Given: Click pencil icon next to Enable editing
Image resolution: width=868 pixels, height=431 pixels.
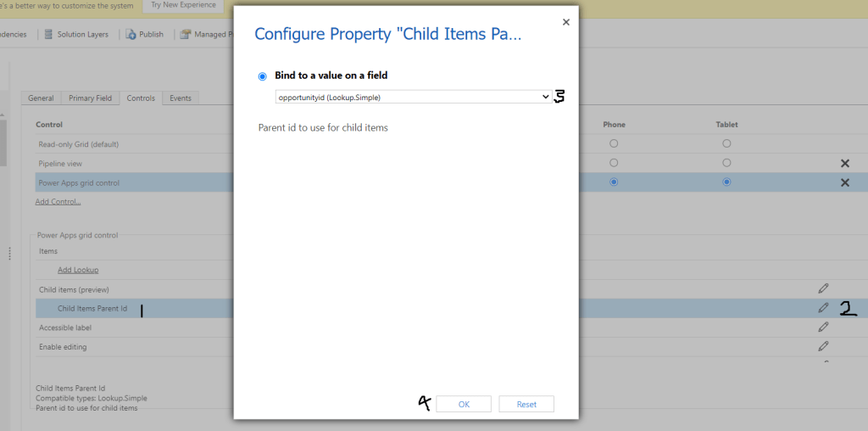Looking at the screenshot, I should [x=823, y=346].
